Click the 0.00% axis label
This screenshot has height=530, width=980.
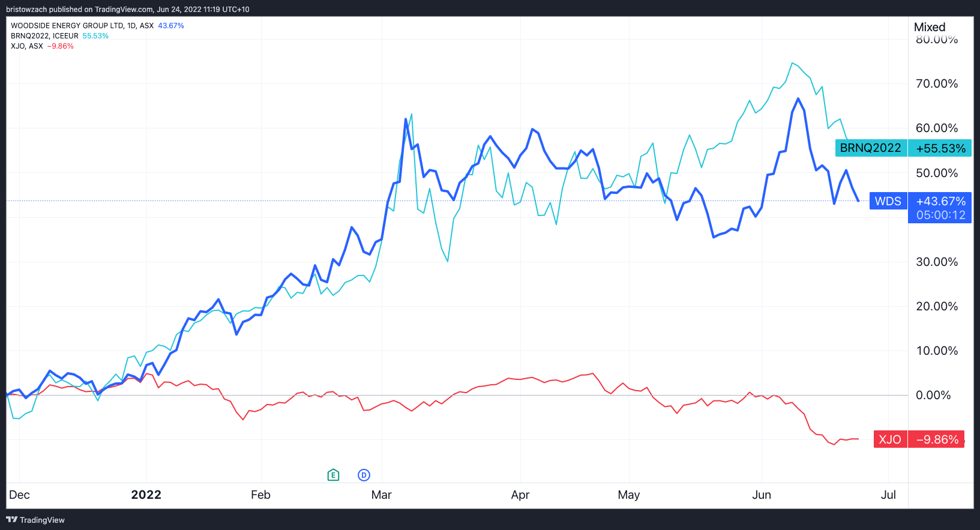[x=933, y=395]
